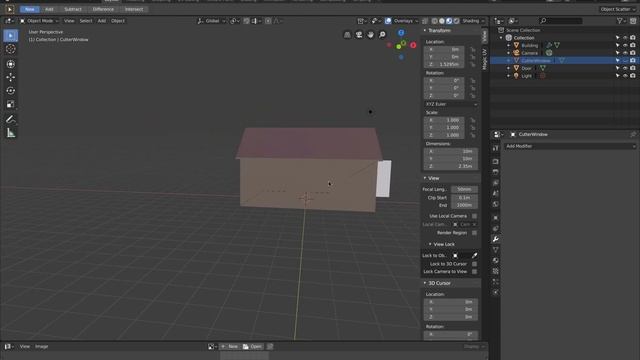Toggle camera view viewport icon
640x360 pixels.
[x=359, y=35]
